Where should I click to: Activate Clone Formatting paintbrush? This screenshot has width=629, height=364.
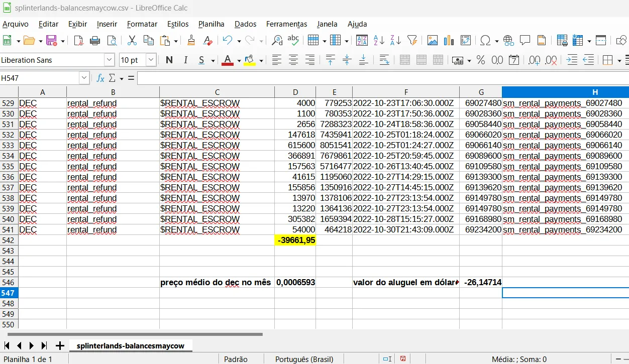point(191,41)
